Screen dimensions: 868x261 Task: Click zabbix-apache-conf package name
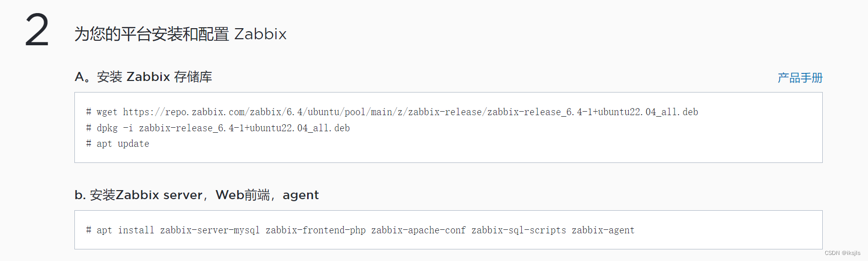pyautogui.click(x=419, y=230)
